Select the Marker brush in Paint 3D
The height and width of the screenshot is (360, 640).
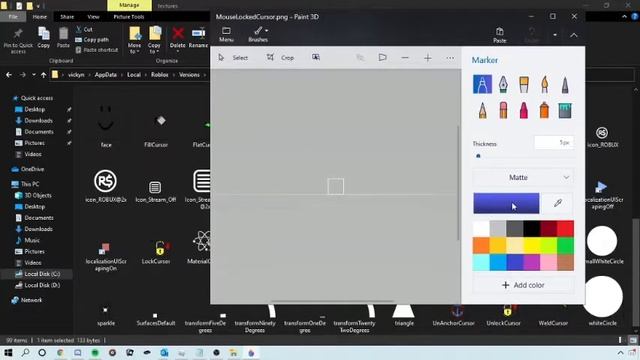[482, 84]
